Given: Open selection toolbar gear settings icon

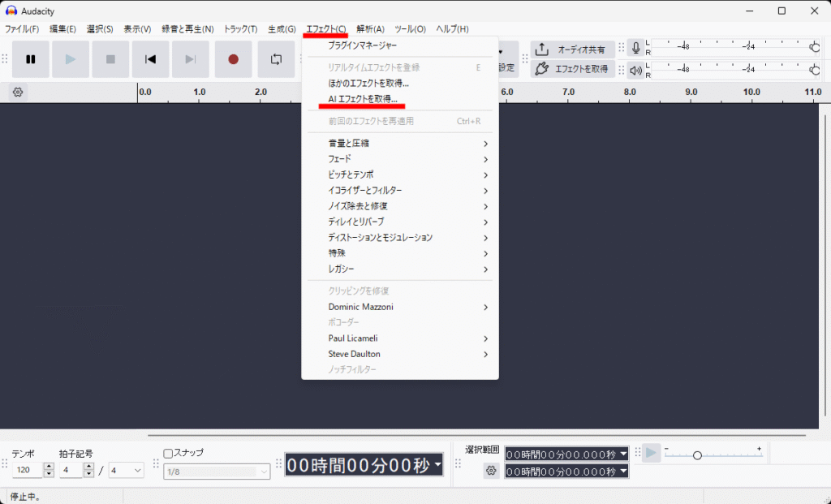Looking at the screenshot, I should (491, 471).
